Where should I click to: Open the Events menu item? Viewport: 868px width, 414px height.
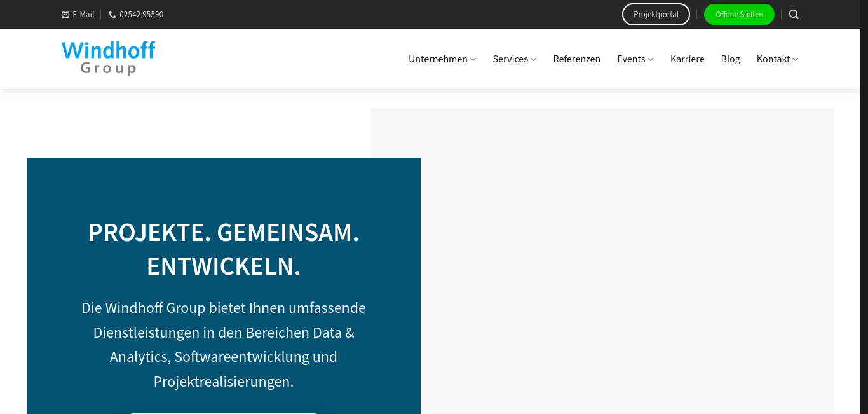click(x=631, y=59)
